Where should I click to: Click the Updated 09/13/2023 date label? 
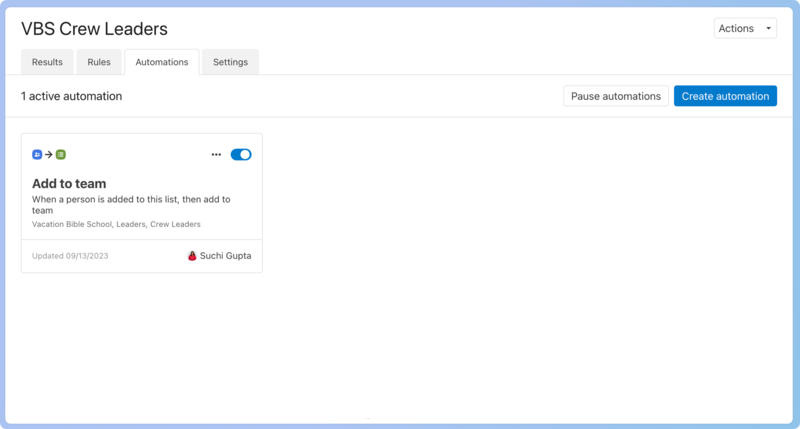pyautogui.click(x=70, y=256)
